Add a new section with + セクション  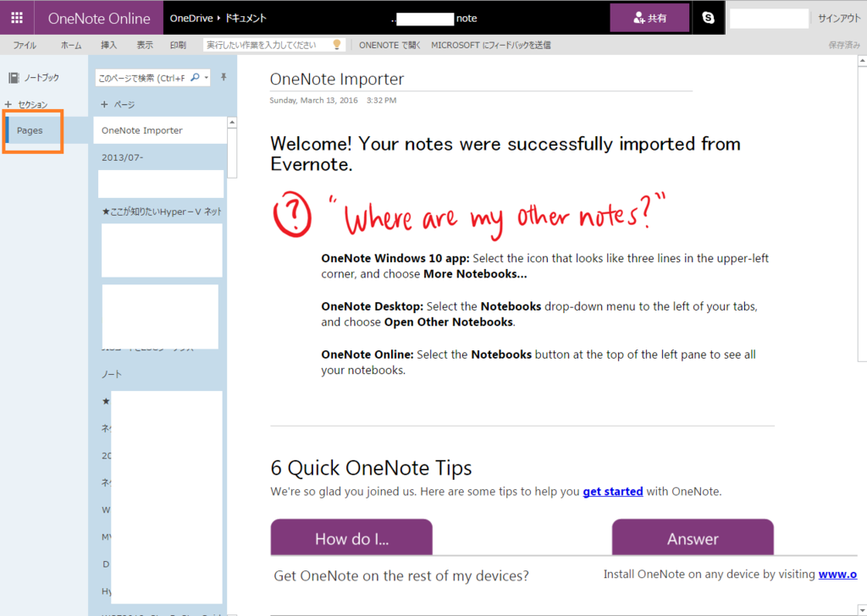click(x=26, y=104)
